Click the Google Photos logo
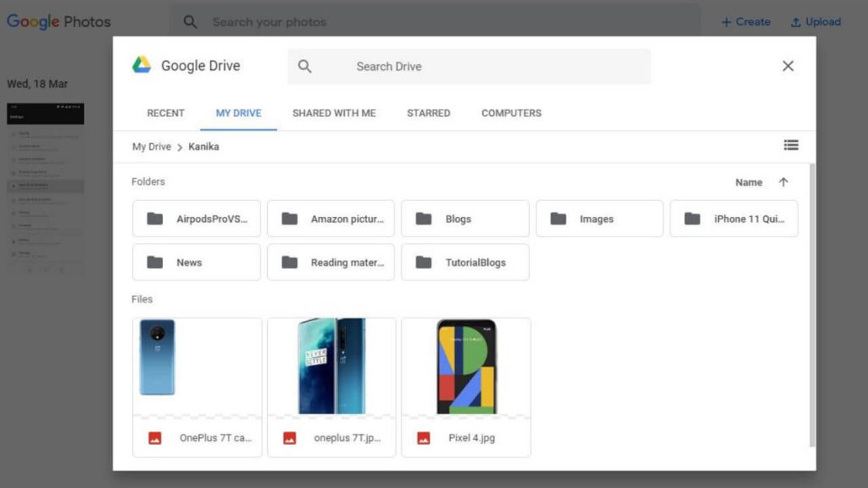 (x=58, y=21)
